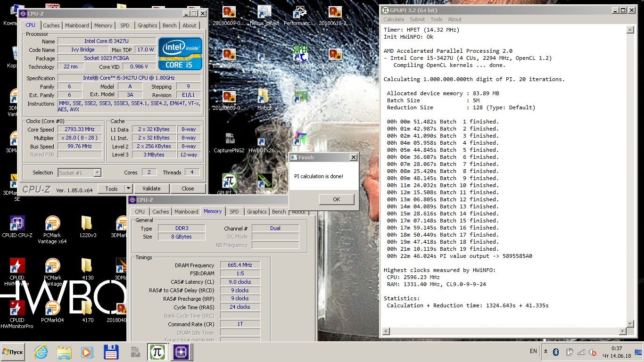Open the Calculate menu in GPUPI
The height and width of the screenshot is (362, 644).
pos(394,19)
